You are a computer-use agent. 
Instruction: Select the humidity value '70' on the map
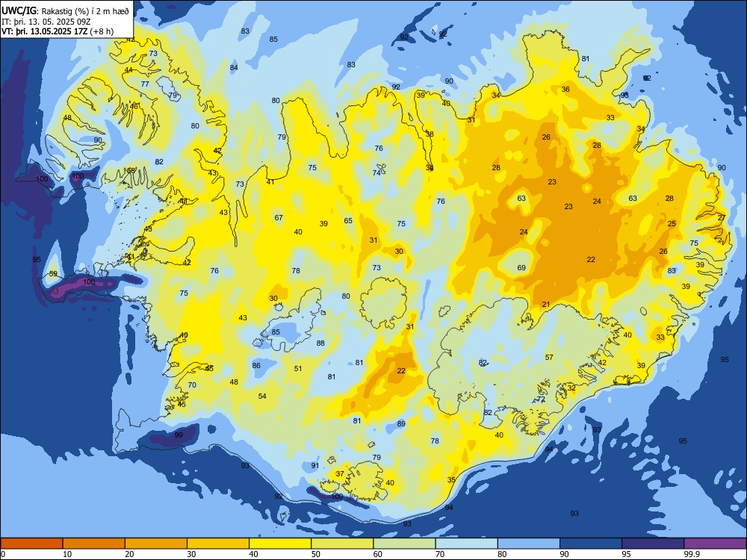[192, 385]
